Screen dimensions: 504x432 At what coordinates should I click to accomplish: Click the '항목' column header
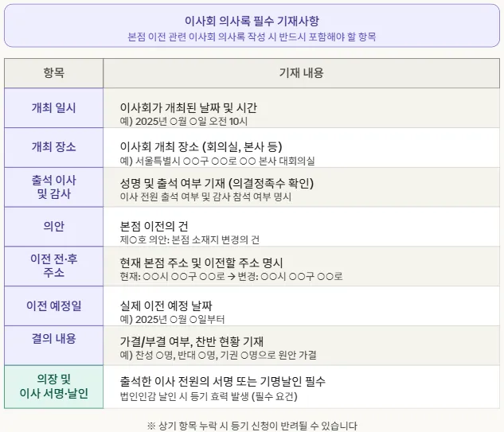tap(53, 73)
